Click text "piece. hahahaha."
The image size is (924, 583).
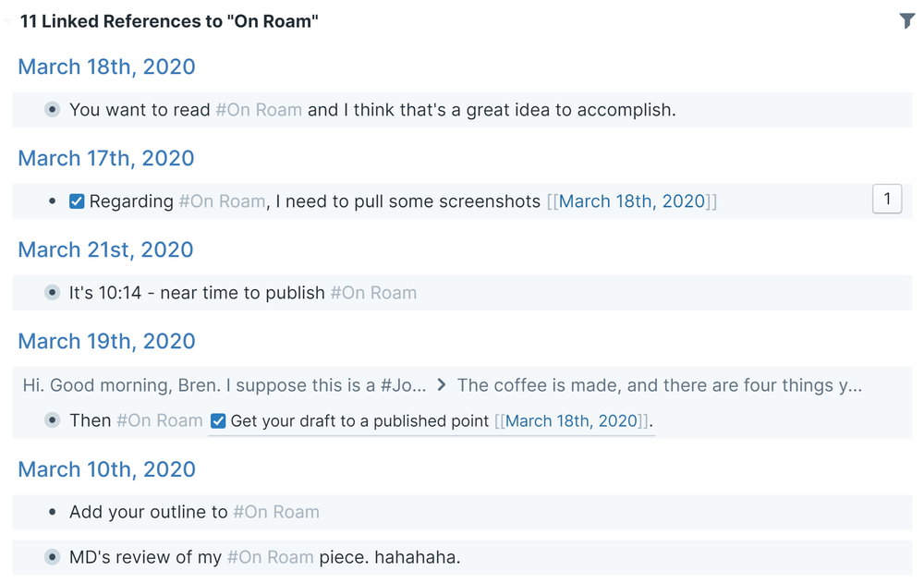pyautogui.click(x=390, y=557)
